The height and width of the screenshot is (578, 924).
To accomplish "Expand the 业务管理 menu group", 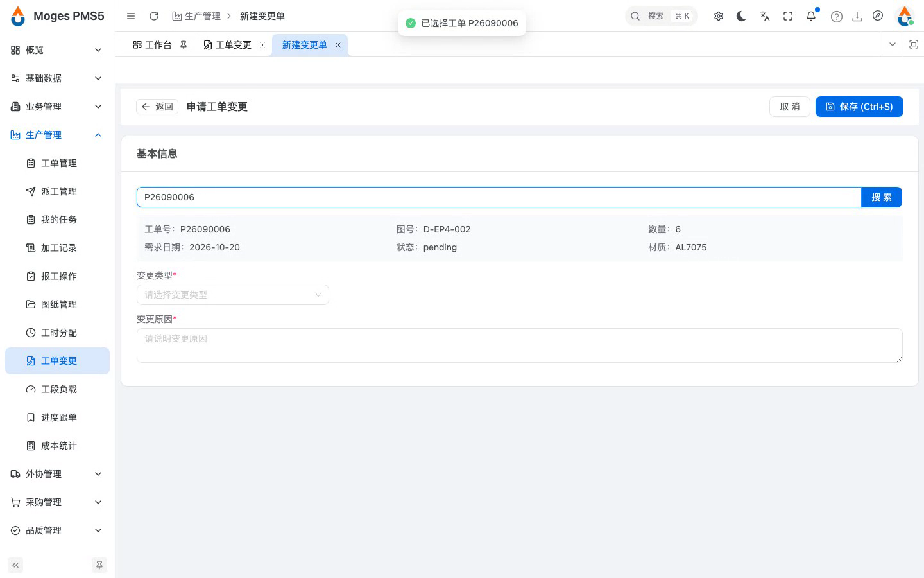I will pos(57,107).
